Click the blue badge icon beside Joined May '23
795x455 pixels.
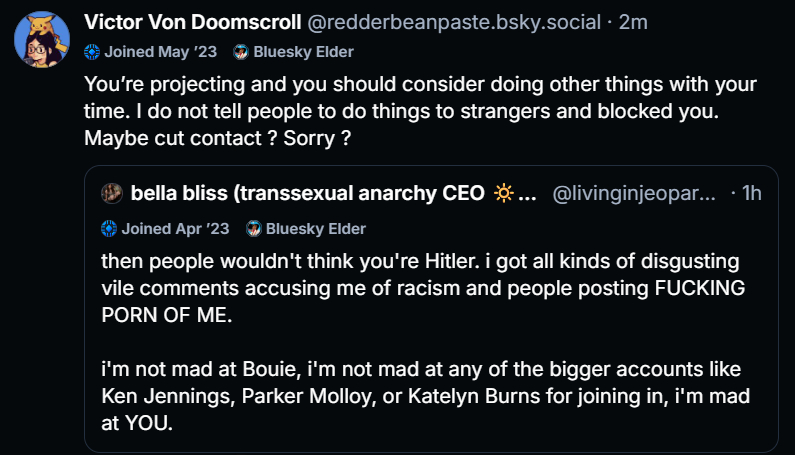click(x=92, y=52)
